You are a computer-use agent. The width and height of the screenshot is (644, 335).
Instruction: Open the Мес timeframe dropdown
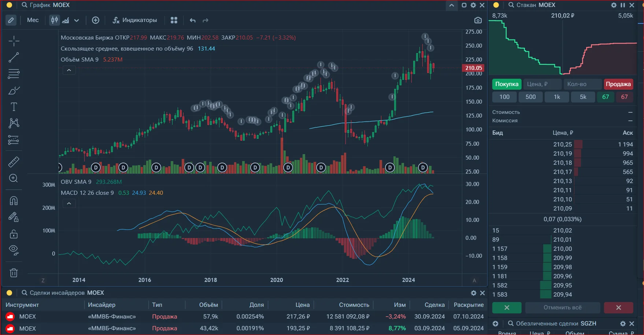click(x=33, y=20)
